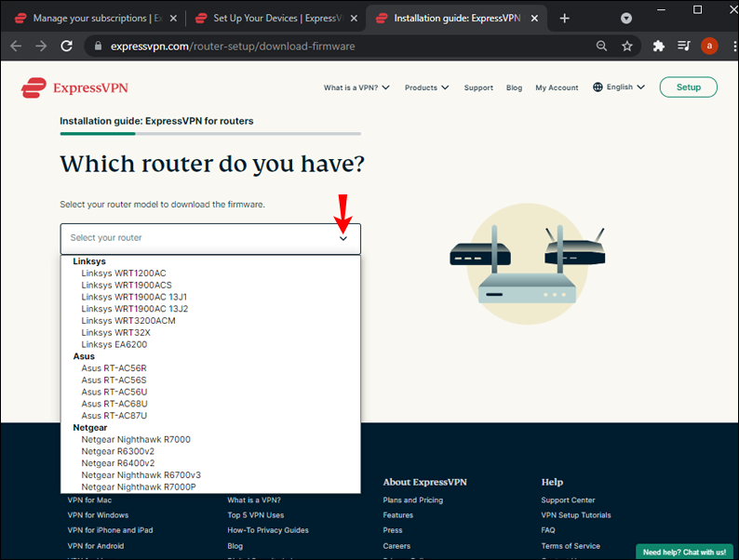Click the zoom magnifier icon in address bar

(602, 46)
